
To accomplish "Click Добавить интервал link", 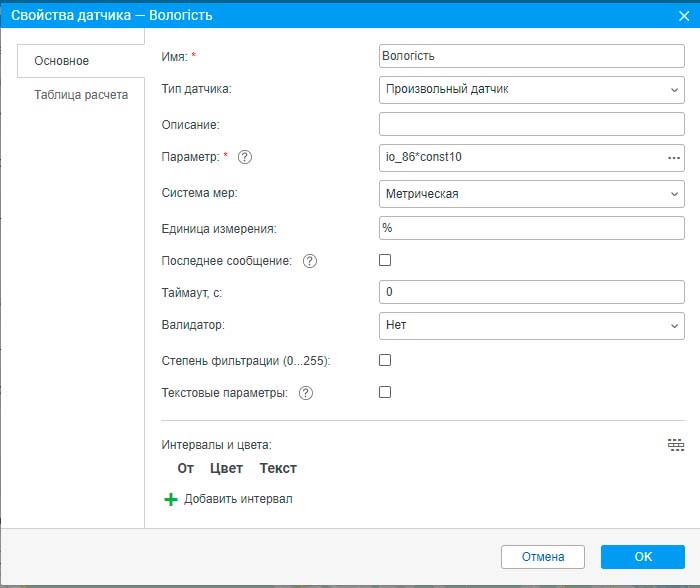I will (238, 499).
